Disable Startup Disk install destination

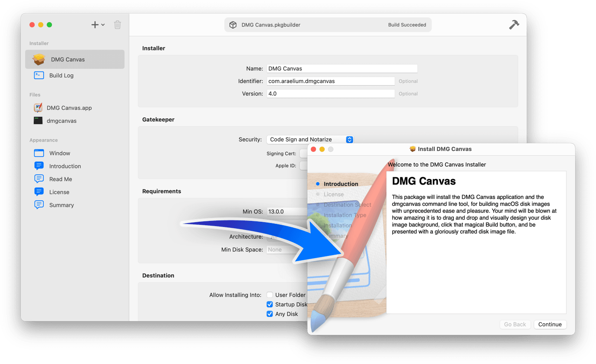[270, 304]
